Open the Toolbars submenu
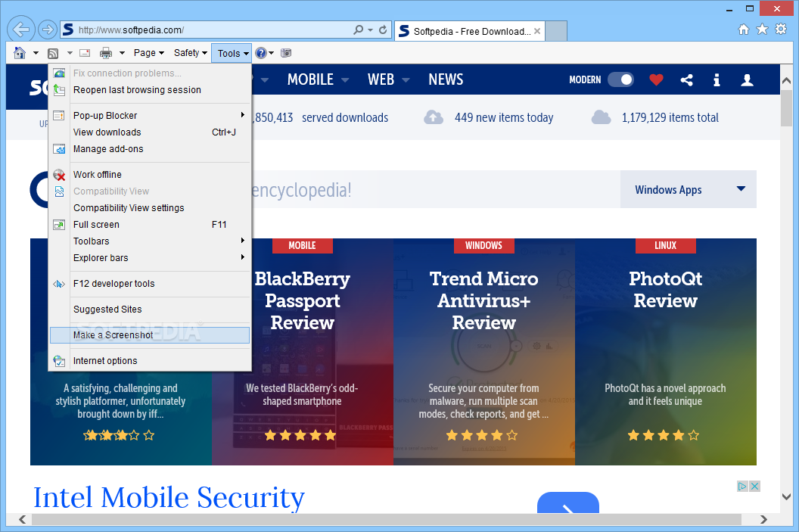This screenshot has height=532, width=799. point(150,241)
